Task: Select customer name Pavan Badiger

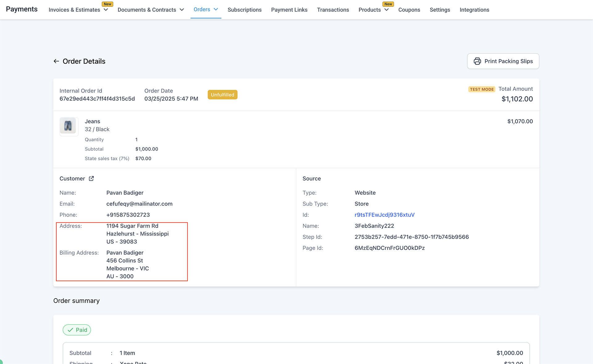Action: [x=125, y=193]
